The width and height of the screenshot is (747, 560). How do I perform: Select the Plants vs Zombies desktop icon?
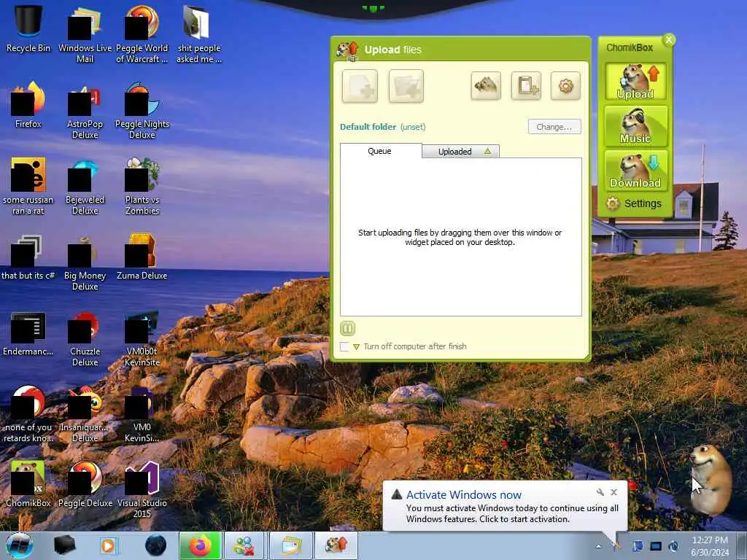tap(142, 186)
